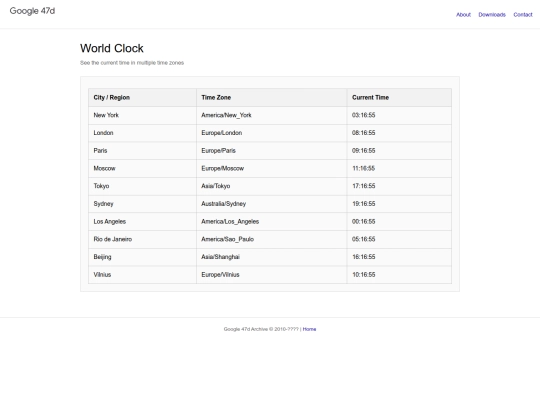540x405 pixels.
Task: Select Europe/Paris time zone text
Action: click(218, 150)
